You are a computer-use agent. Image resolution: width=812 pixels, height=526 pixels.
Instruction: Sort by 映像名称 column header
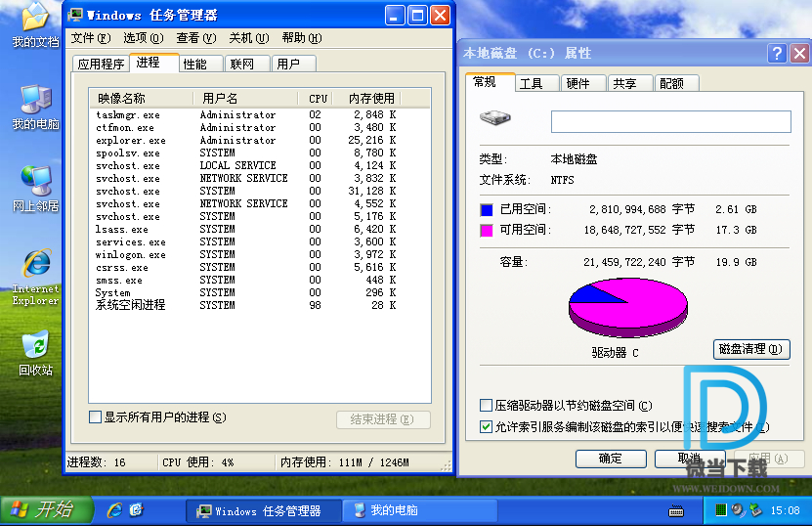[142, 99]
